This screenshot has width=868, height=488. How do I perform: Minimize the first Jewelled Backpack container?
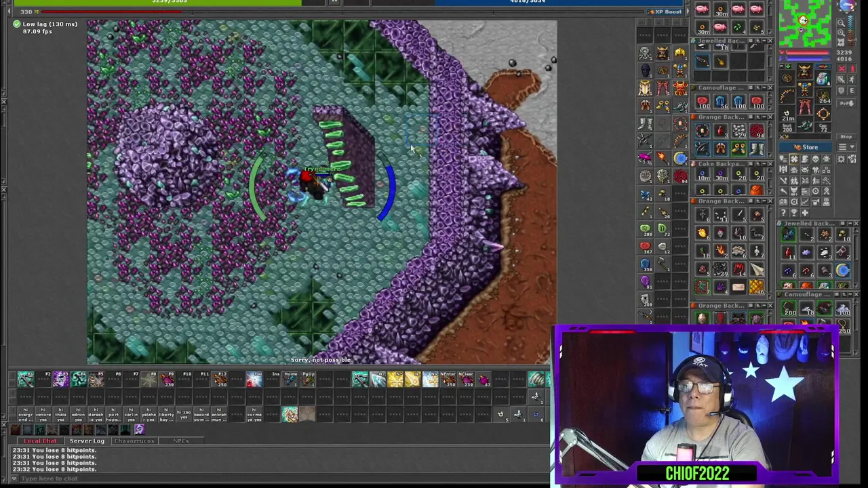point(764,41)
